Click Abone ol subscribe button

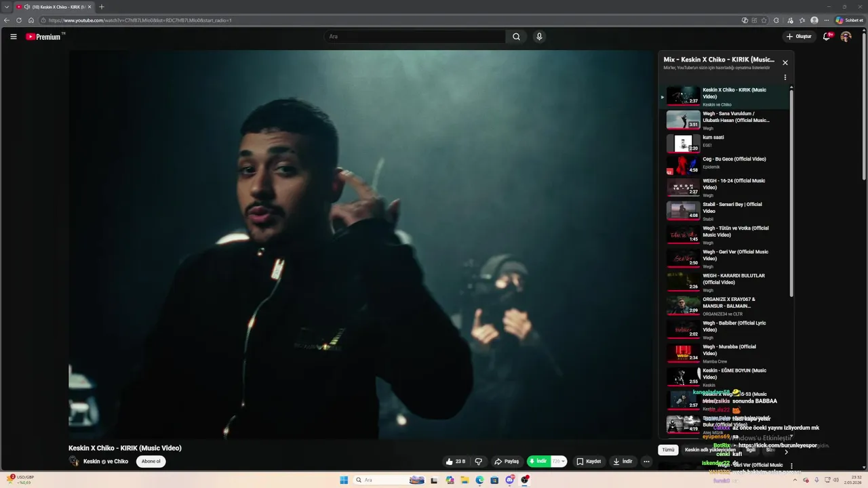coord(151,462)
